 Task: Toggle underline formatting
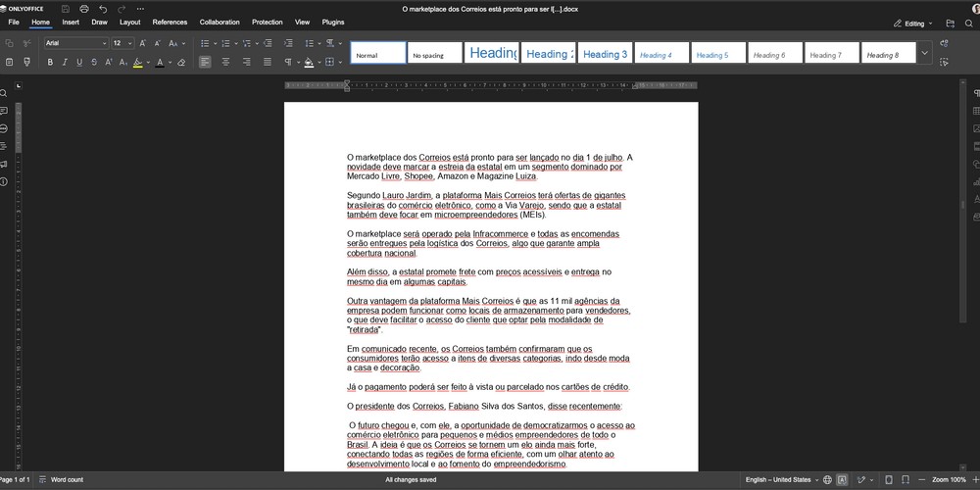click(x=79, y=62)
